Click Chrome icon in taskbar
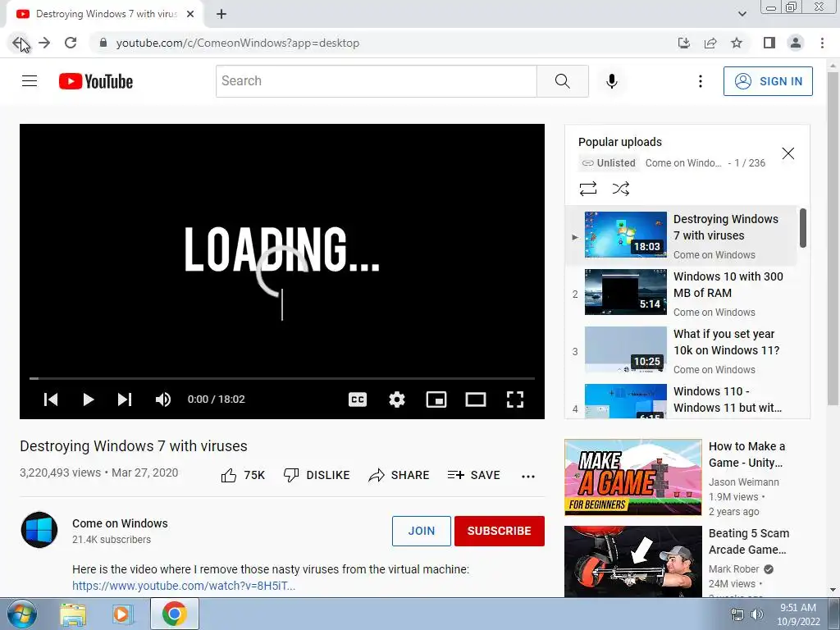This screenshot has height=630, width=840. 174,614
